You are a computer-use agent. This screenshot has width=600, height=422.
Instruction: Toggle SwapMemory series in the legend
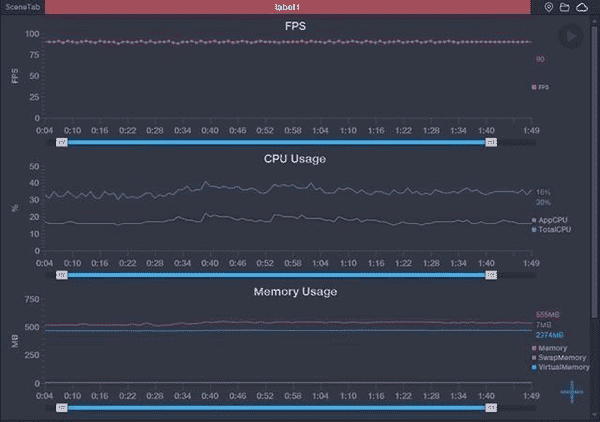[554, 357]
